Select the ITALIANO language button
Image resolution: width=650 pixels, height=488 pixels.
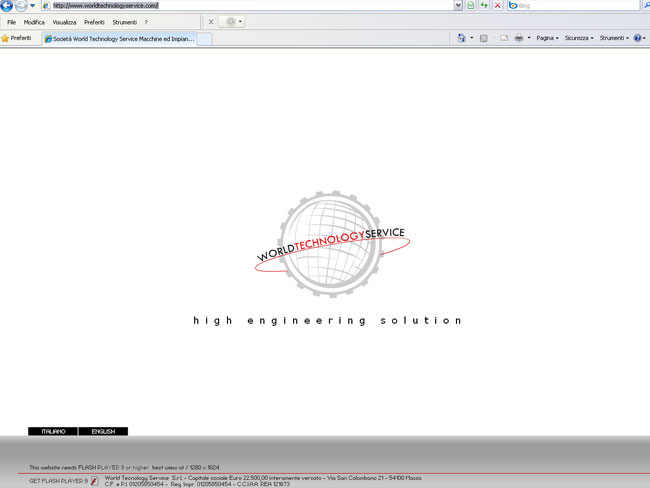(x=53, y=432)
